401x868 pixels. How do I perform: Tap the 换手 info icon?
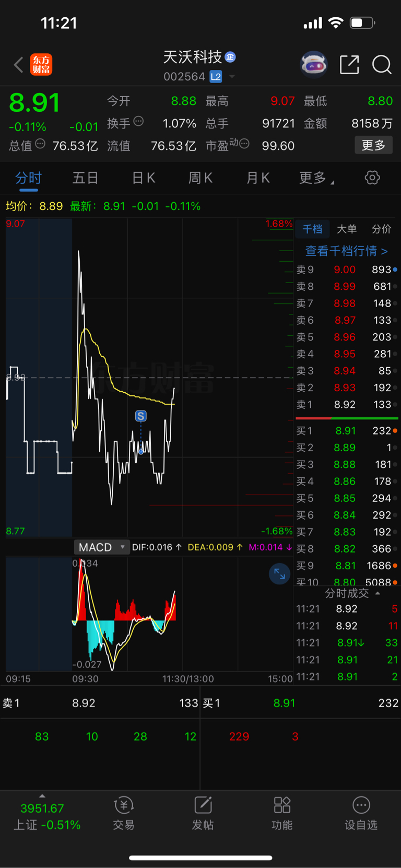(138, 121)
